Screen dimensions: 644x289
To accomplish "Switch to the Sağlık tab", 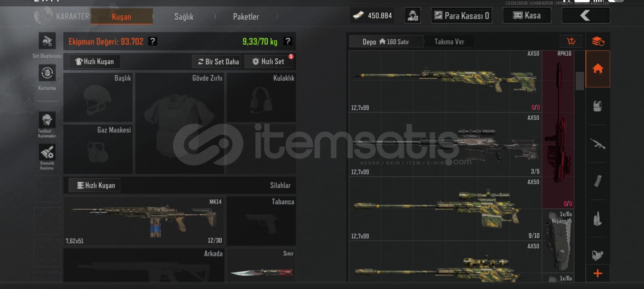I will pyautogui.click(x=184, y=16).
